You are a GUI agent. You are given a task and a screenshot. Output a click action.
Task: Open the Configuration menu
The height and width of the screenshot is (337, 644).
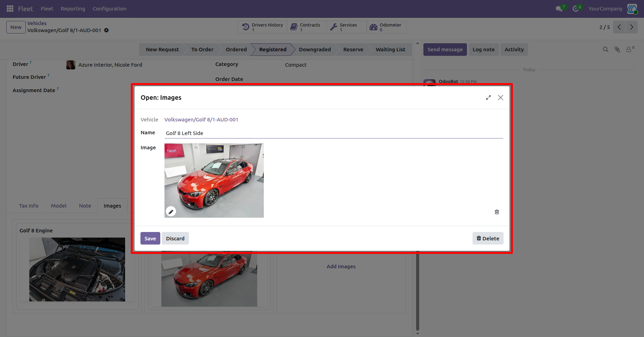coord(109,9)
